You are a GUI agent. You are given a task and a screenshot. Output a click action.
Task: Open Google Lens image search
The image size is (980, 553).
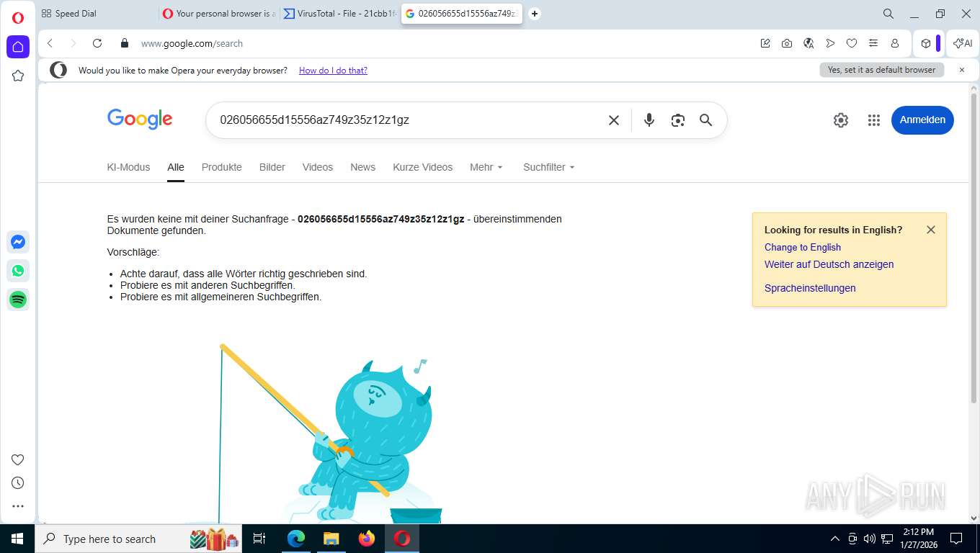tap(677, 120)
